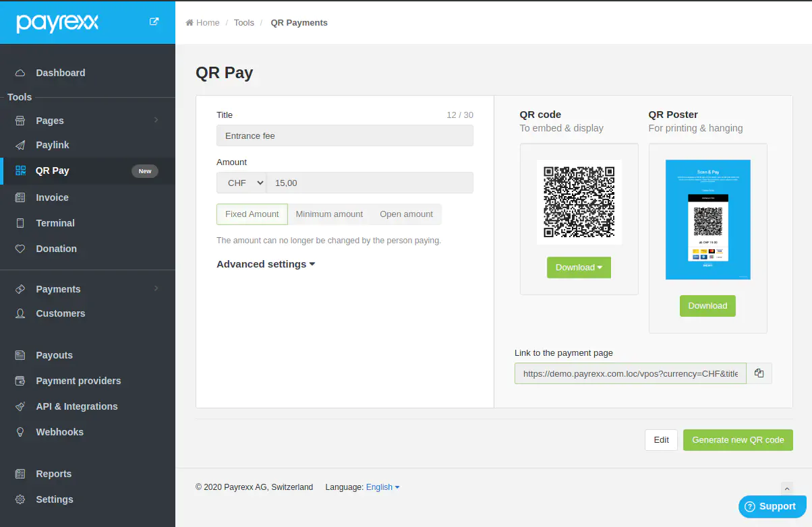
Task: Open the QR code Download dropdown
Action: pyautogui.click(x=579, y=268)
